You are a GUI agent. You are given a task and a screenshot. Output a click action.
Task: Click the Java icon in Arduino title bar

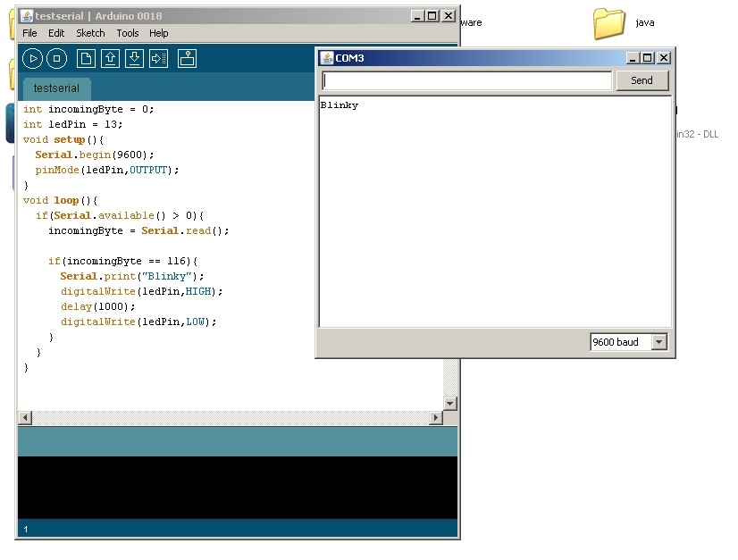(27, 16)
